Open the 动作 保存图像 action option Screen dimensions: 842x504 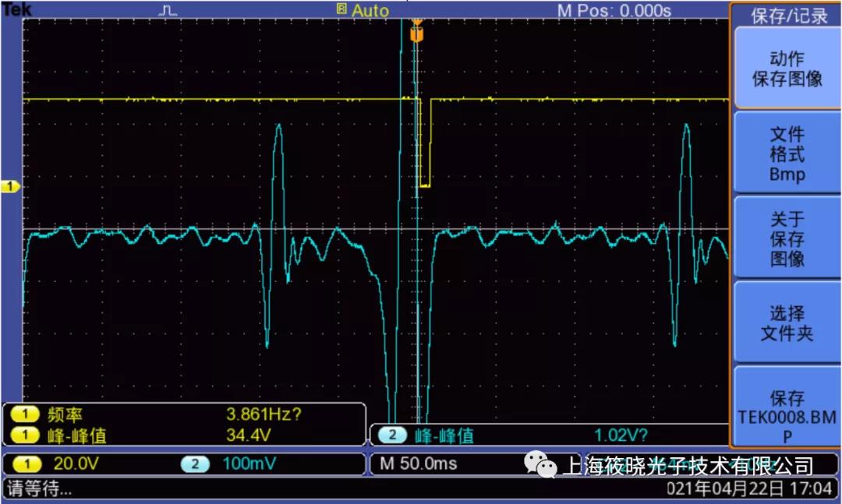(786, 69)
